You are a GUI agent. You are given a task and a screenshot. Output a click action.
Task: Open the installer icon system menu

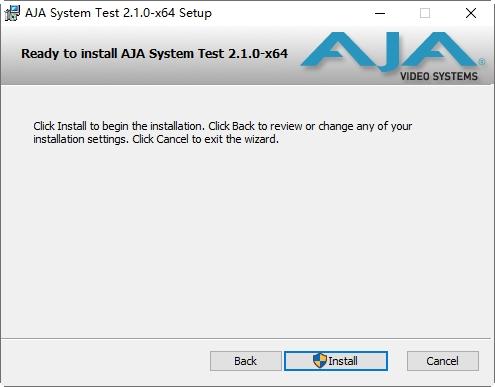point(12,13)
